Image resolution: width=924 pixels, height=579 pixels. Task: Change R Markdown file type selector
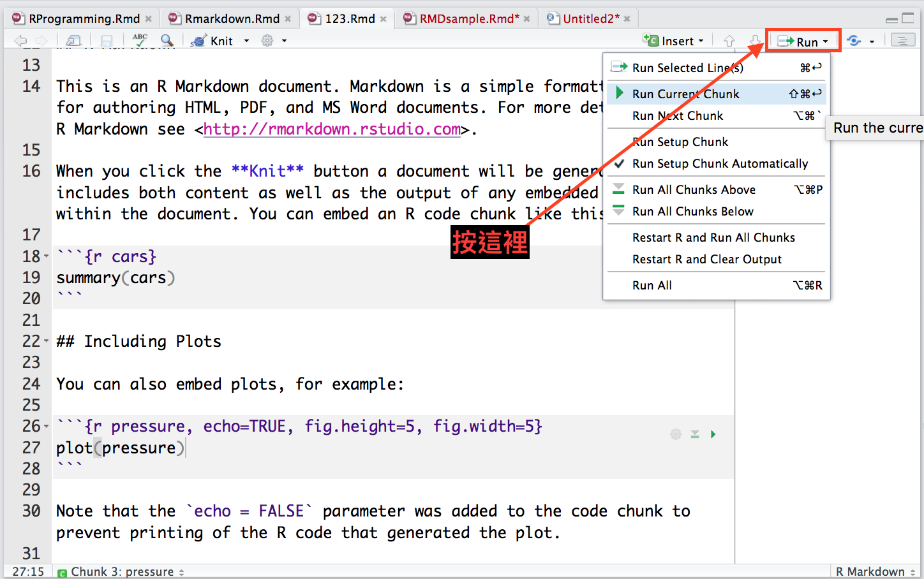[x=876, y=572]
